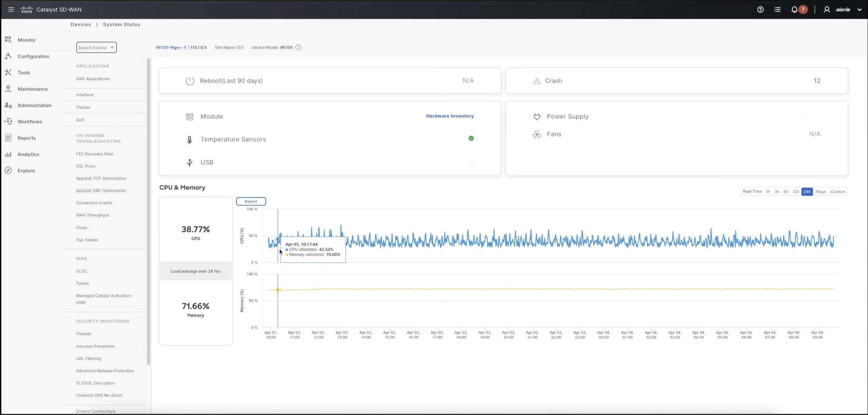The height and width of the screenshot is (415, 868).
Task: Open FEC Recovery Rate
Action: pos(94,154)
